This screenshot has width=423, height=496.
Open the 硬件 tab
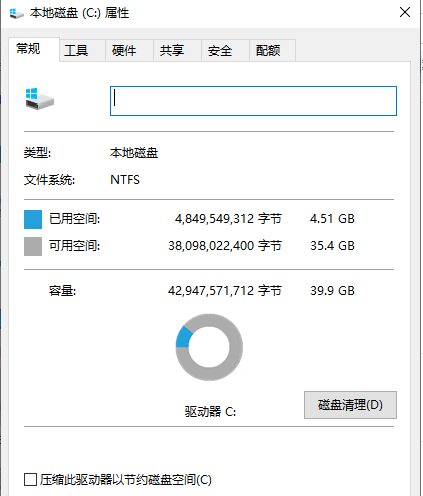(130, 51)
